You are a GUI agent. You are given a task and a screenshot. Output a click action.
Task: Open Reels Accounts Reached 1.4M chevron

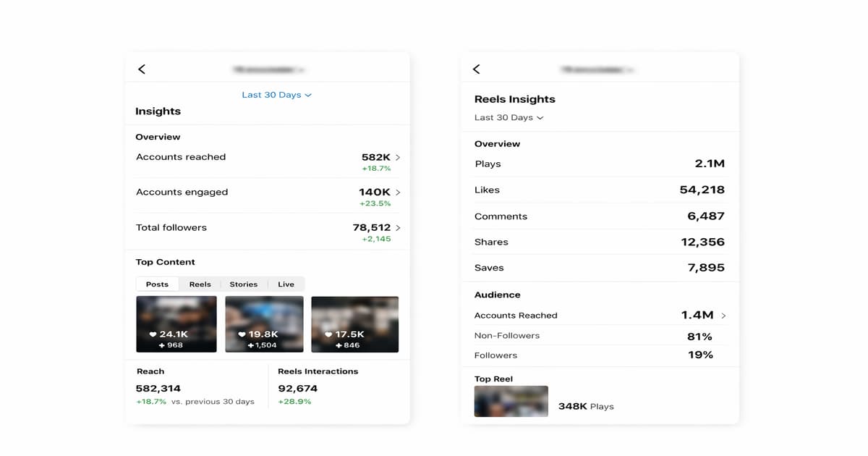point(723,316)
